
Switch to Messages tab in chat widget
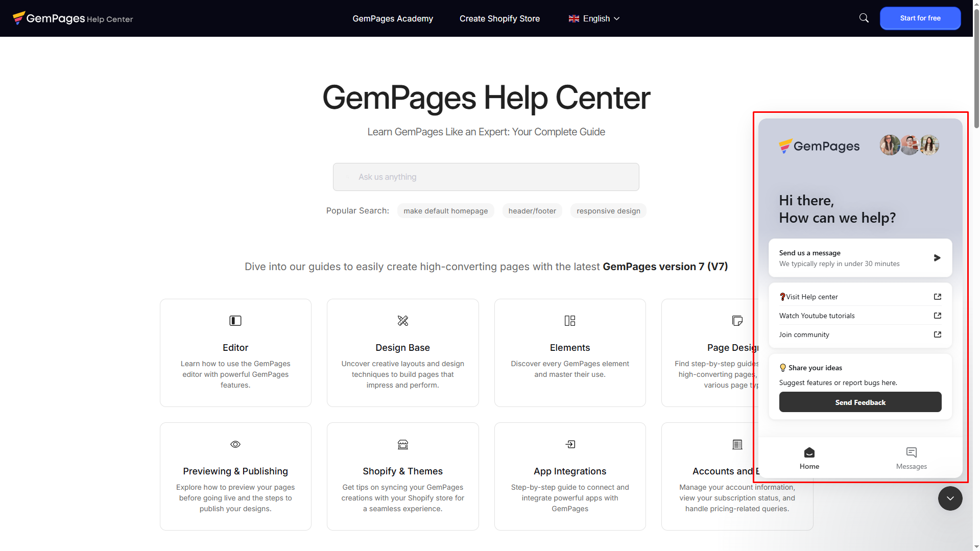point(911,458)
